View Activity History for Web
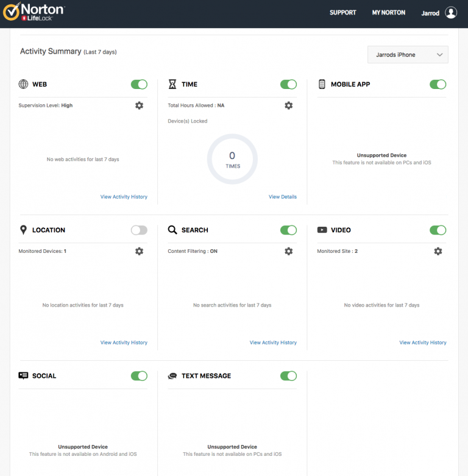The image size is (468, 476). click(124, 197)
